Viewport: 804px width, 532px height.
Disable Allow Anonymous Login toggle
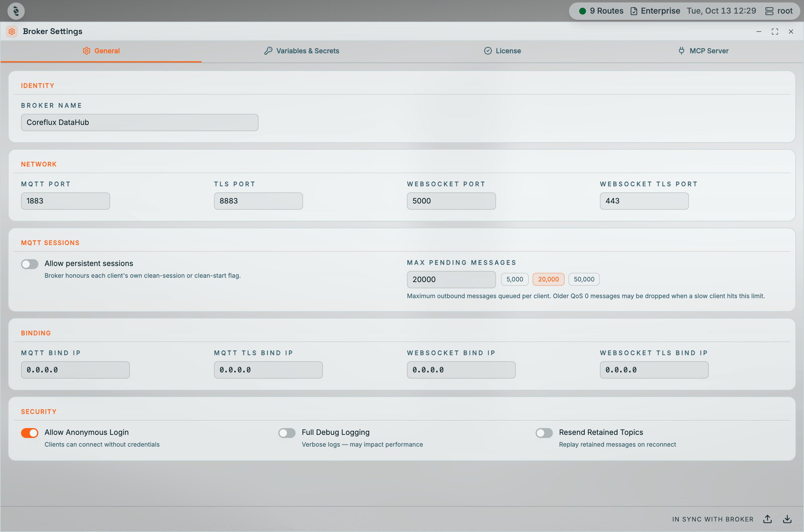point(29,433)
